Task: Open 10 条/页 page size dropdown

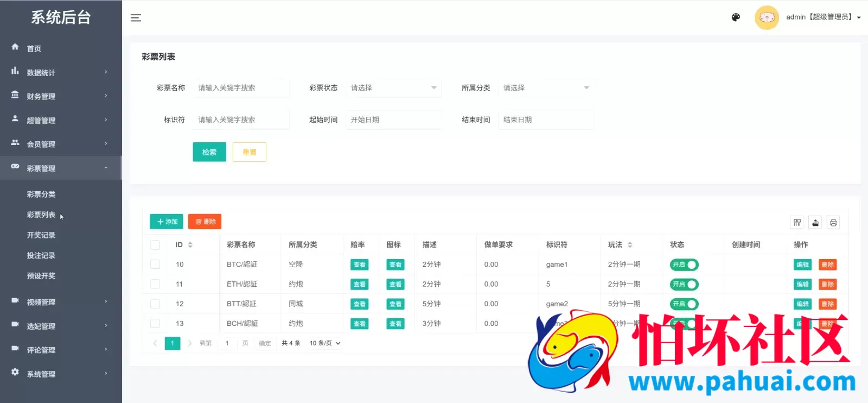Action: (324, 343)
